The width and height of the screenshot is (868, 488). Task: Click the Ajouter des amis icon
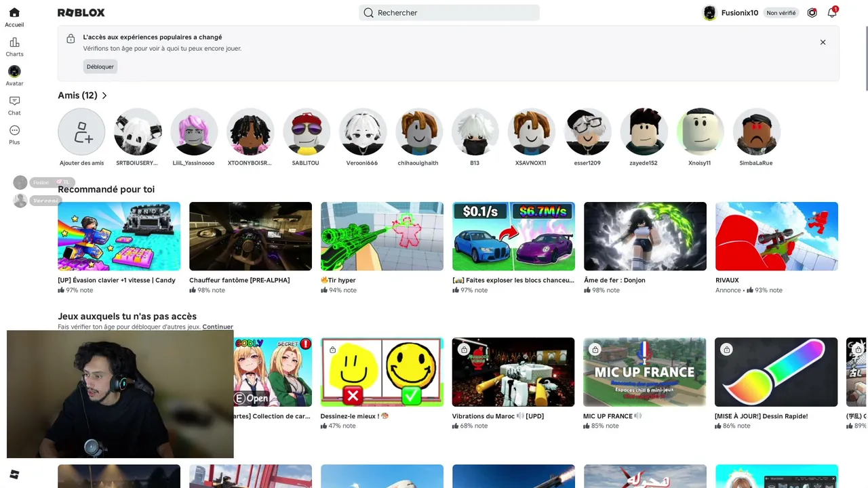(x=81, y=132)
